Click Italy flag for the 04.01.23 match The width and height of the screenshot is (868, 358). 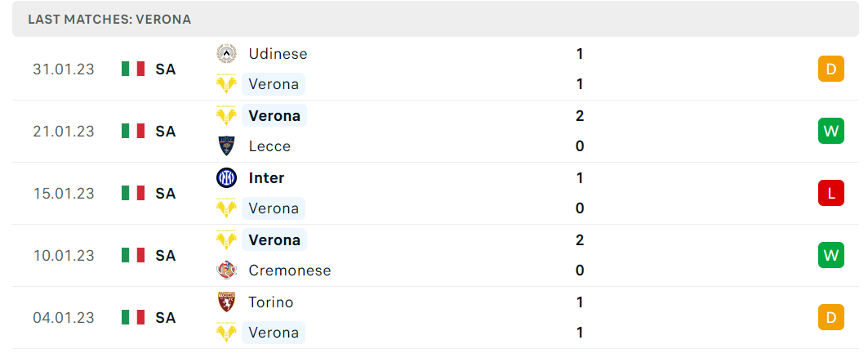[x=133, y=318]
